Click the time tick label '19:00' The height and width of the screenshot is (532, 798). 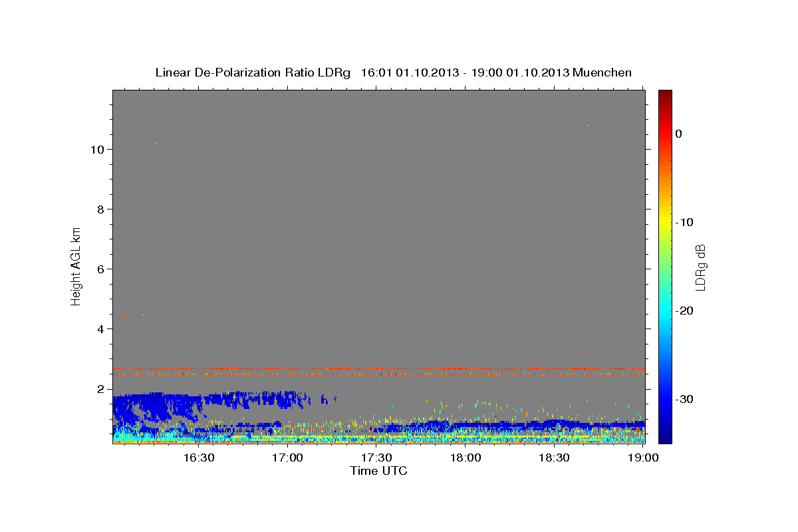(x=642, y=458)
